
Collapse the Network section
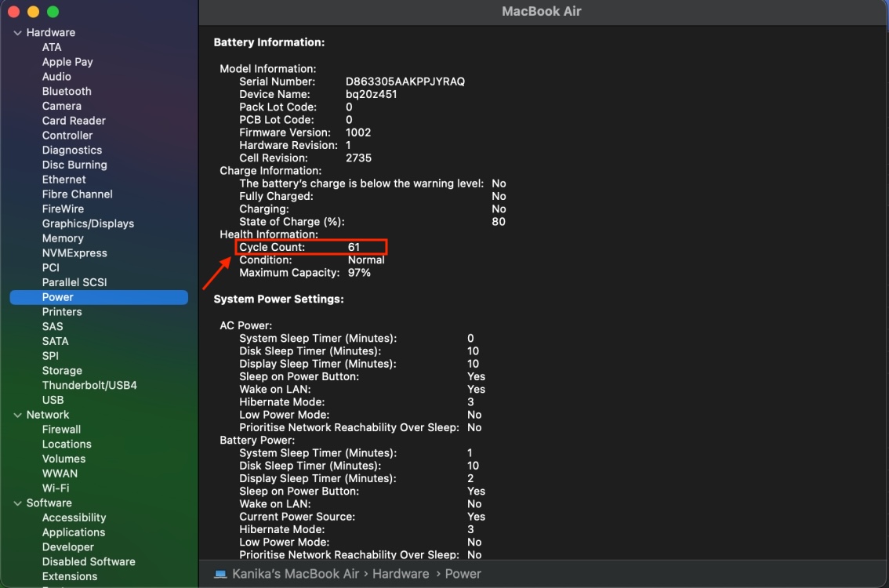click(17, 415)
